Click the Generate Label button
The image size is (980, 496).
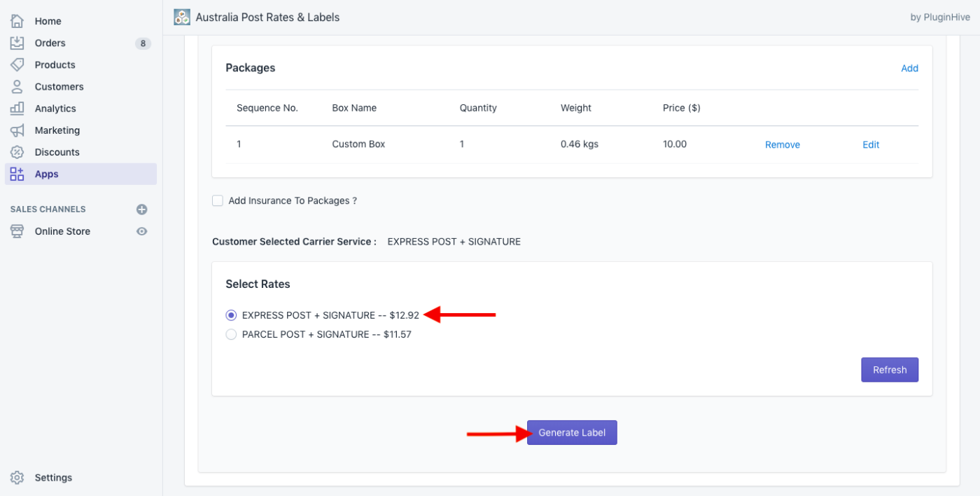coord(572,433)
